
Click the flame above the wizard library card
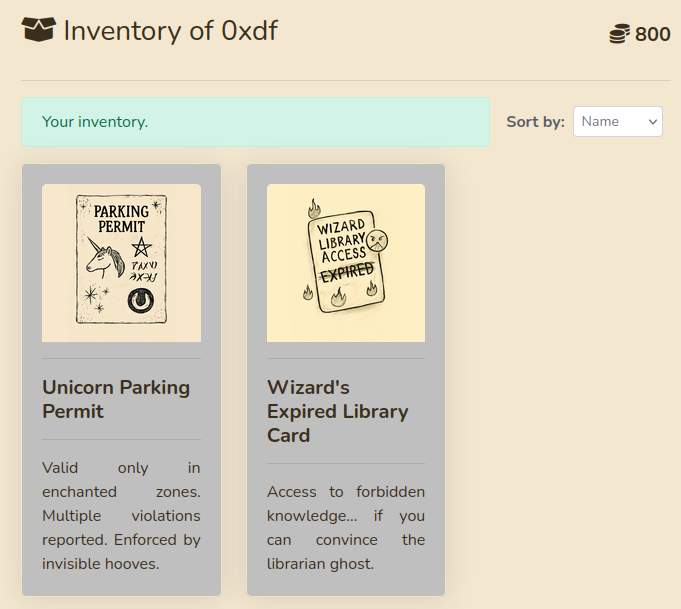pos(314,208)
